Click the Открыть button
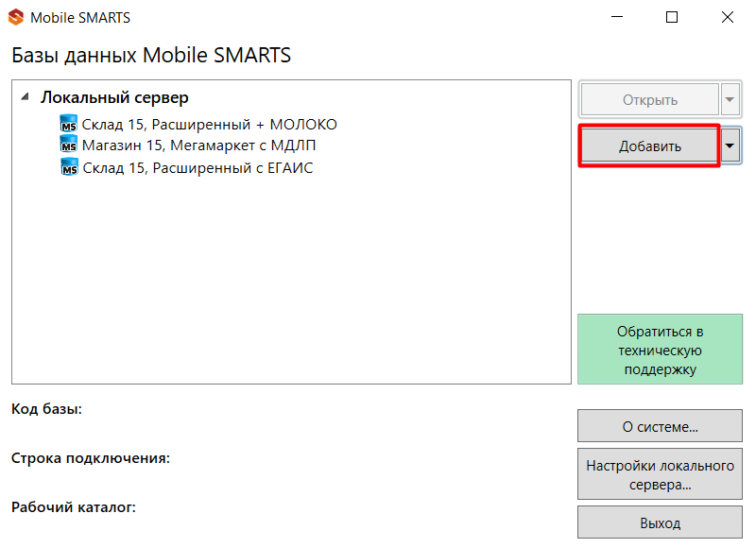 pyautogui.click(x=650, y=100)
